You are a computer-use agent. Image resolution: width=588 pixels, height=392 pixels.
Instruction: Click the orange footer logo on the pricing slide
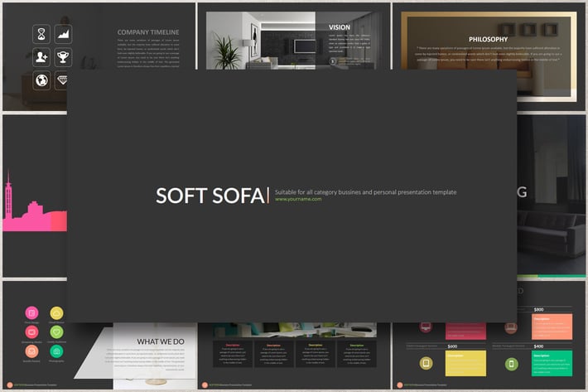click(x=400, y=385)
